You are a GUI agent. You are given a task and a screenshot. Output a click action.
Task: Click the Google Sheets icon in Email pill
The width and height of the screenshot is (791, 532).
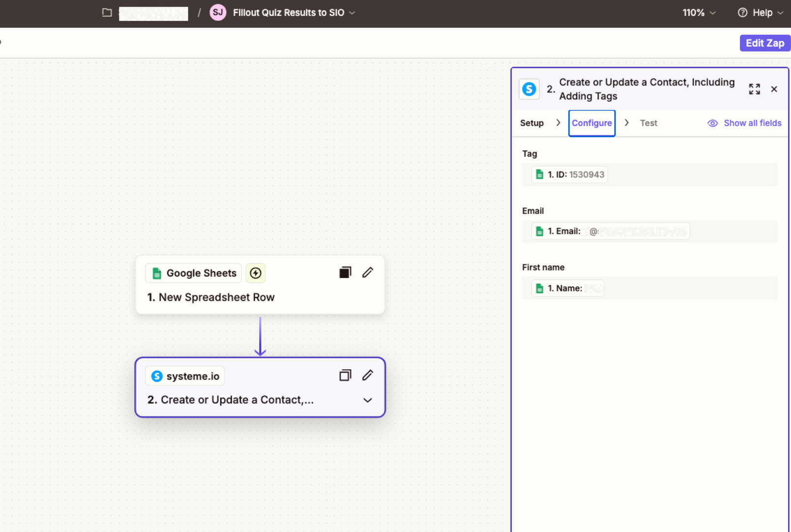(539, 231)
